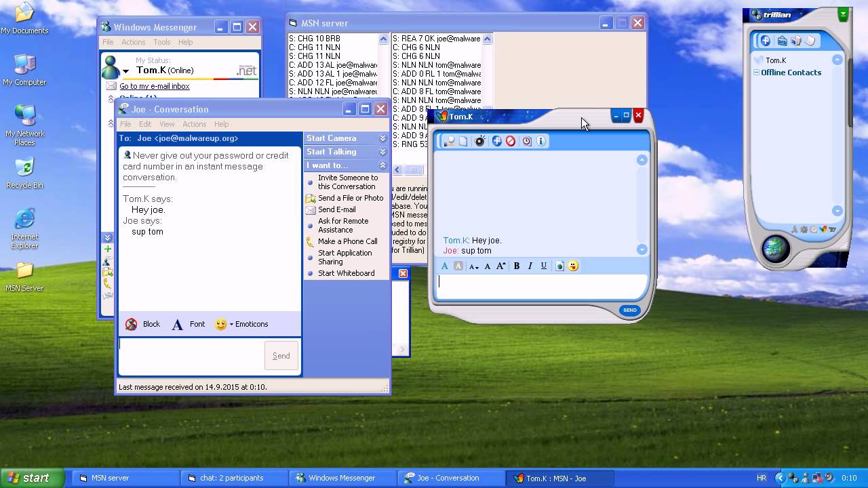Click Invite Someone to this Conversation
The width and height of the screenshot is (868, 488).
[347, 182]
